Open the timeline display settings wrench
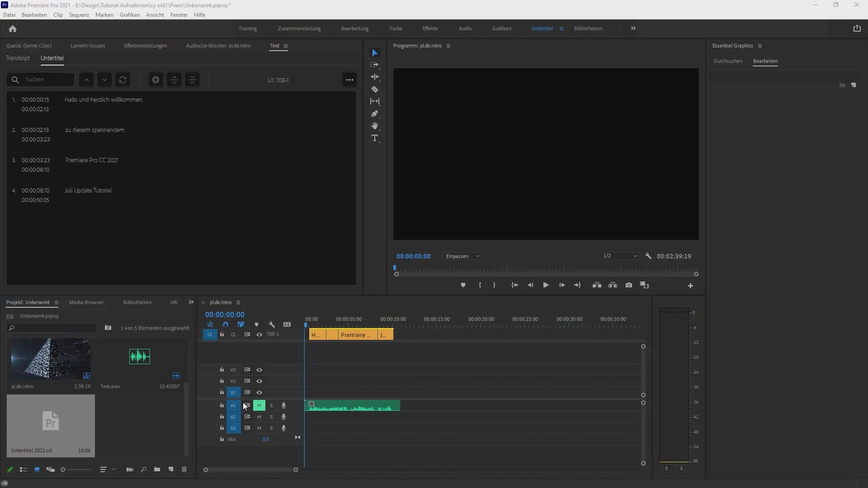Viewport: 868px width, 488px height. point(272,324)
